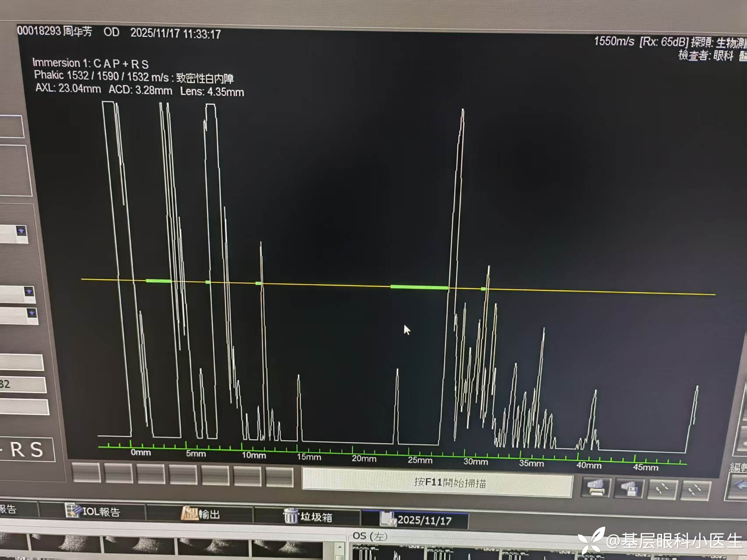The width and height of the screenshot is (747, 560).
Task: Click the green gate marker near 25mm
Action: pyautogui.click(x=419, y=287)
